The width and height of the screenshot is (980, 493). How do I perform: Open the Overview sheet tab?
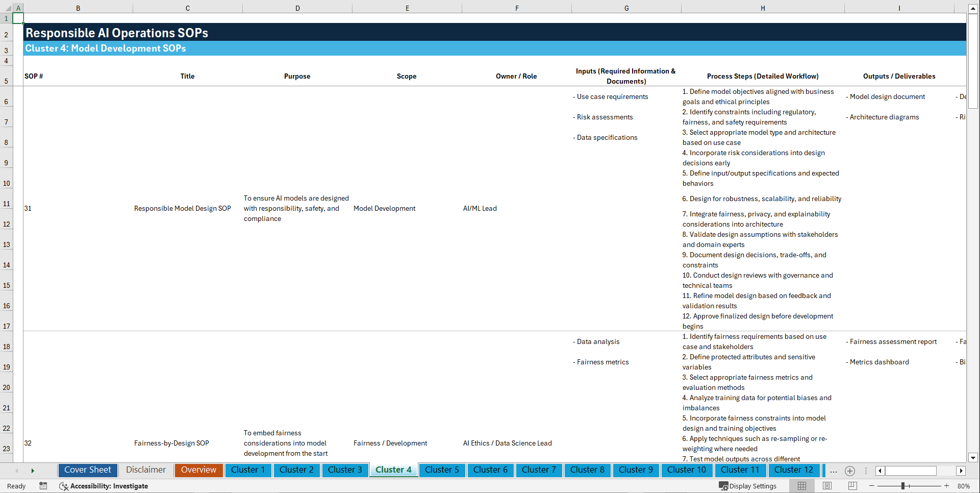click(198, 470)
